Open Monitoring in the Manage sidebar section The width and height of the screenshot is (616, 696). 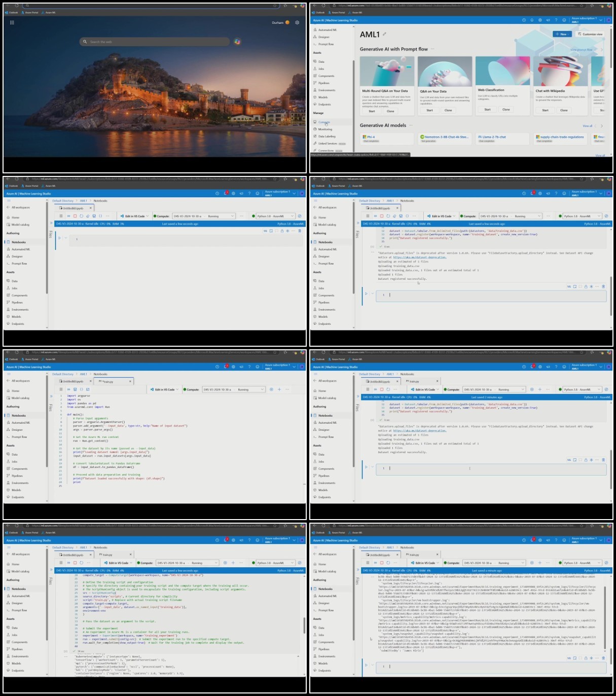pyautogui.click(x=325, y=129)
